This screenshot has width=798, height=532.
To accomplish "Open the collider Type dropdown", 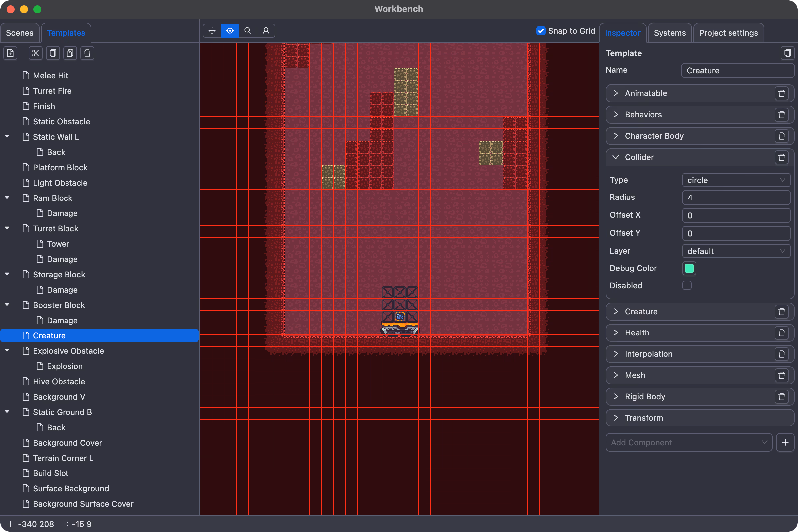I will (736, 180).
